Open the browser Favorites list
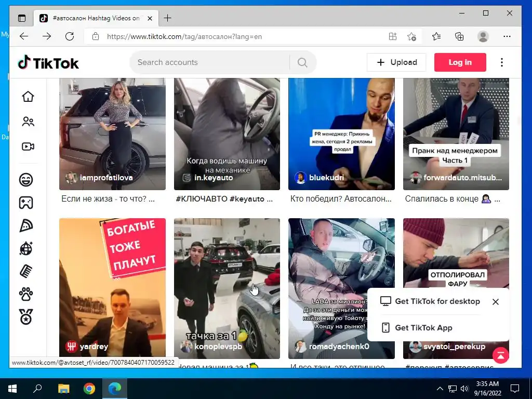 pyautogui.click(x=436, y=36)
